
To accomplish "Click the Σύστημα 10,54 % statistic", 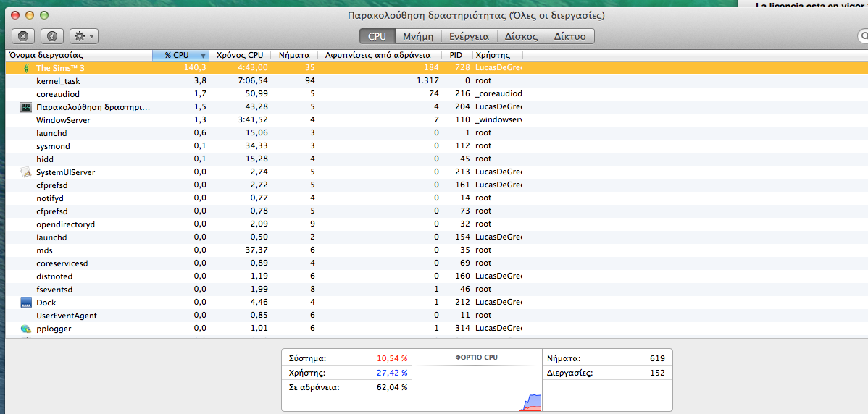I will [347, 358].
